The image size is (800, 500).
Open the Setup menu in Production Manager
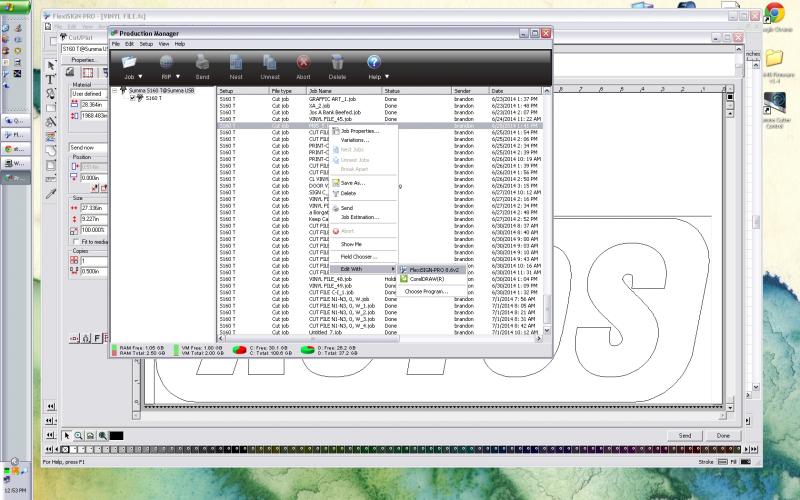[x=146, y=44]
